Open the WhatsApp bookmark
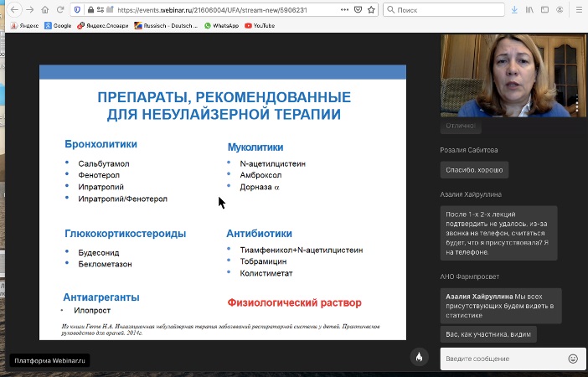Screen dimensions: 588x377 pyautogui.click(x=221, y=25)
